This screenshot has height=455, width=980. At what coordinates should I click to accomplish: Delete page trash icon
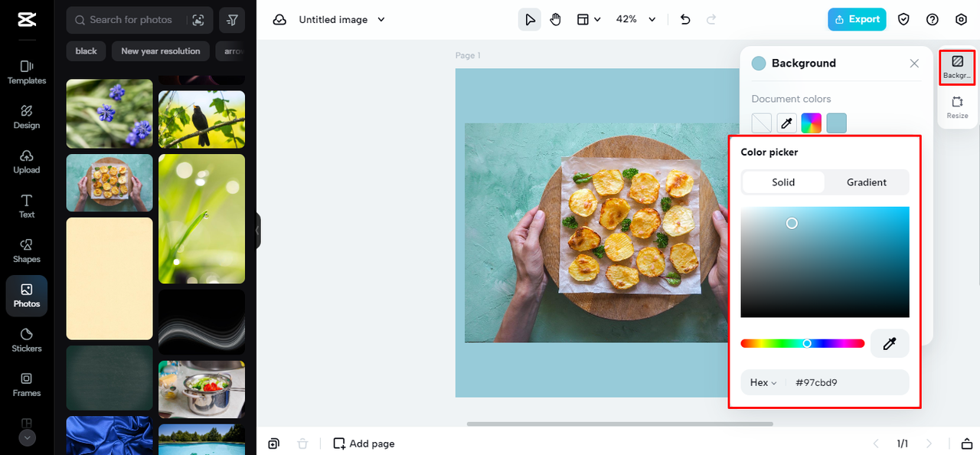point(302,444)
